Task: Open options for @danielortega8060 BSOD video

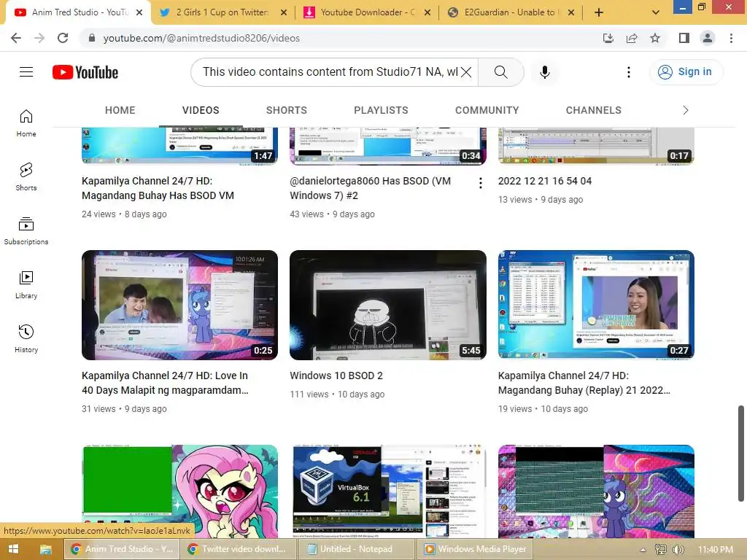Action: pyautogui.click(x=481, y=183)
